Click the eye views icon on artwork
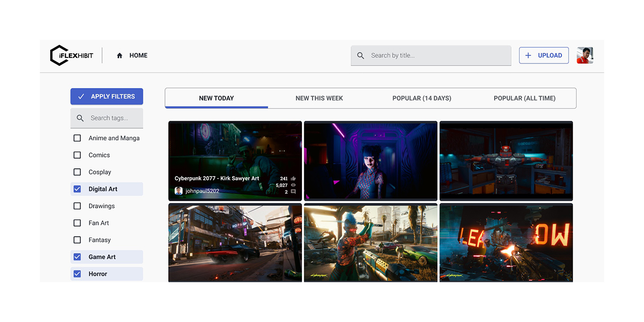This screenshot has width=644, height=322. click(x=293, y=185)
